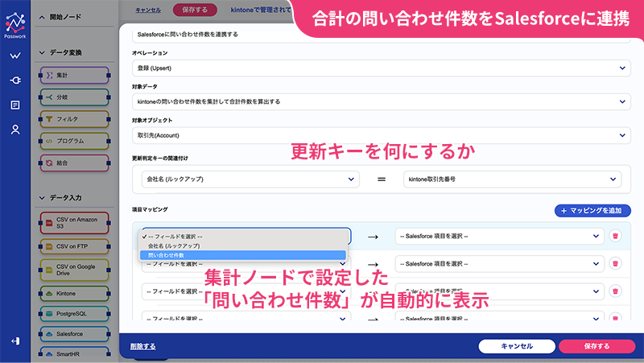Open the 対象データ dropdown
644x363 pixels.
(x=381, y=101)
